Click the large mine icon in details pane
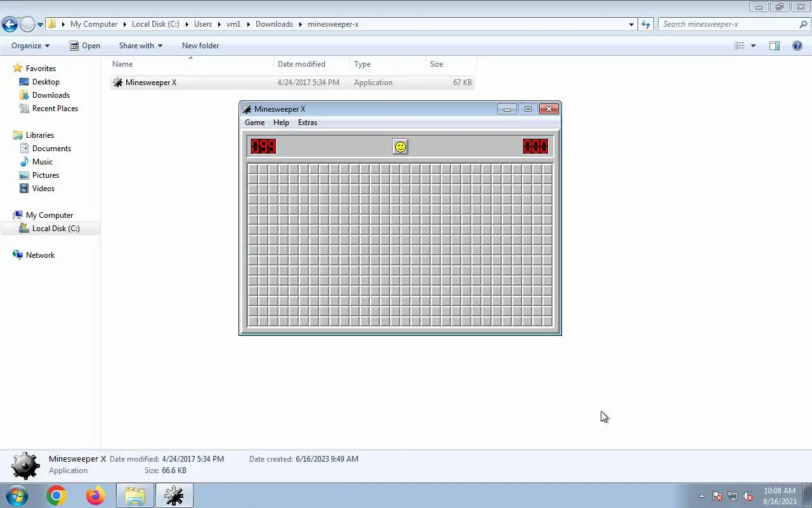Viewport: 812px width, 508px height. [x=25, y=465]
